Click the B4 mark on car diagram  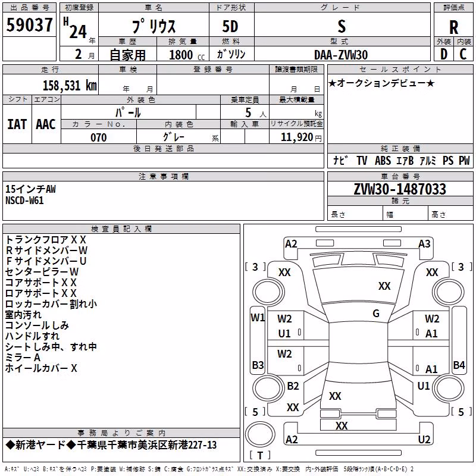pos(459,365)
